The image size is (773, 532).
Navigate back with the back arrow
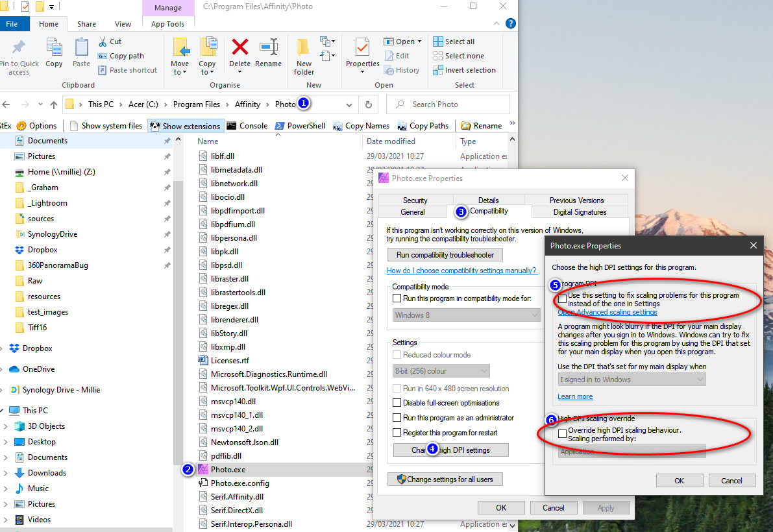6,104
